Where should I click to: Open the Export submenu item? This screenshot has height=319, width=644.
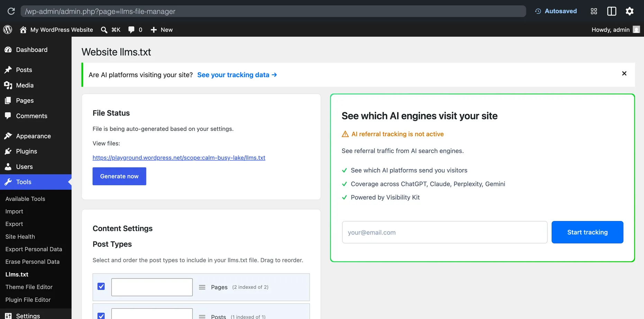tap(14, 224)
